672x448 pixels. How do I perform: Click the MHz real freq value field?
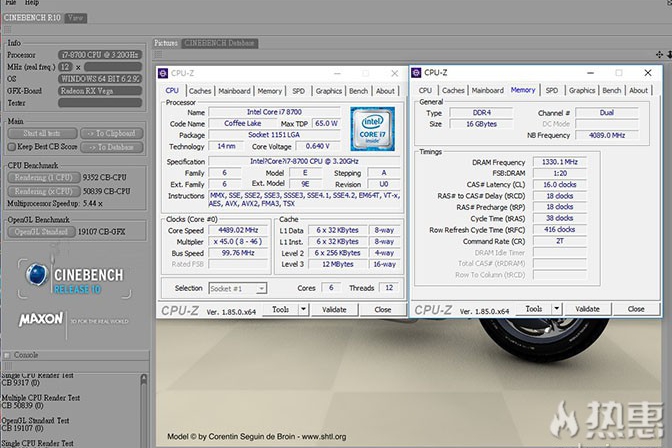(113, 67)
